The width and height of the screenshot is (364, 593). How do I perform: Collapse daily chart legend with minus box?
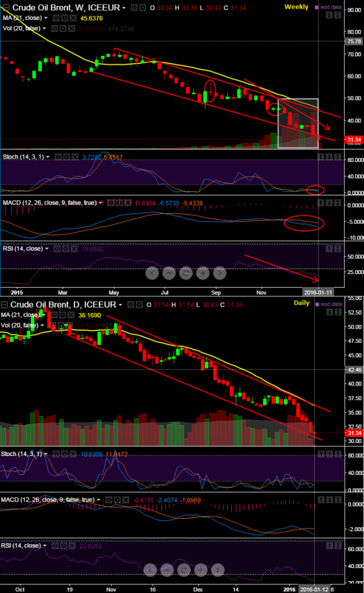tap(4, 305)
